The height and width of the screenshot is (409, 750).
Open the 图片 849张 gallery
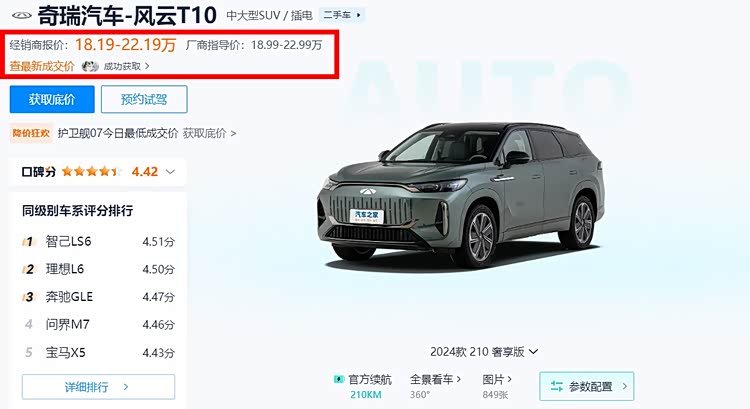(x=497, y=386)
